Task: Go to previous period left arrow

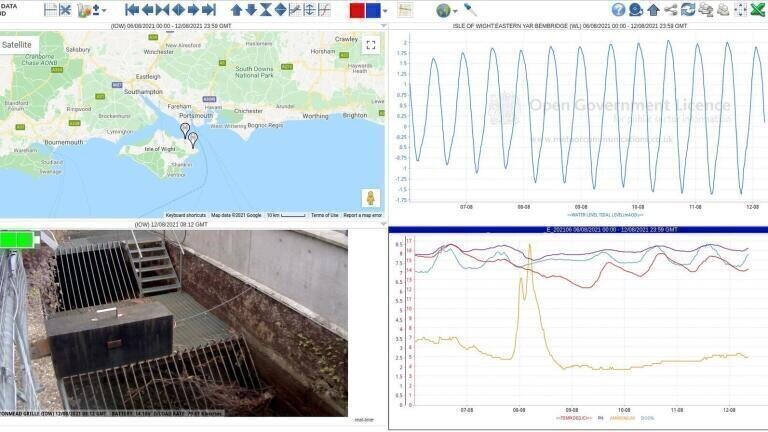Action: (147, 10)
